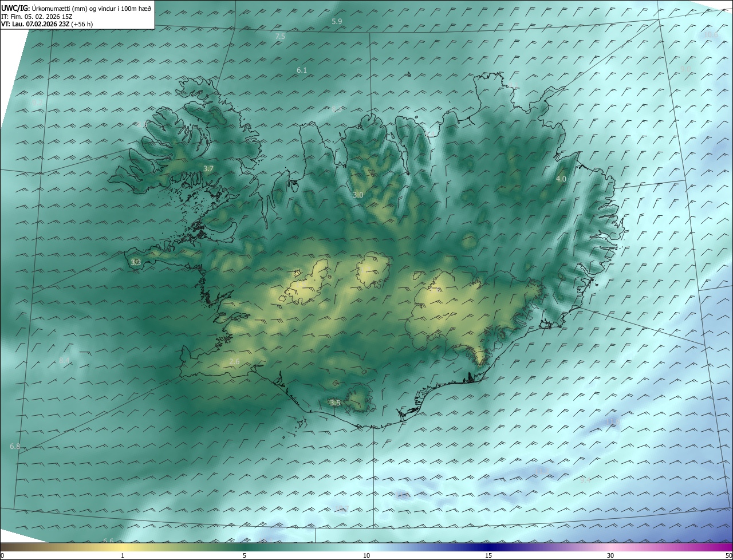
Task: Click the 3.3 value label on Snæfellsnes
Action: [136, 262]
